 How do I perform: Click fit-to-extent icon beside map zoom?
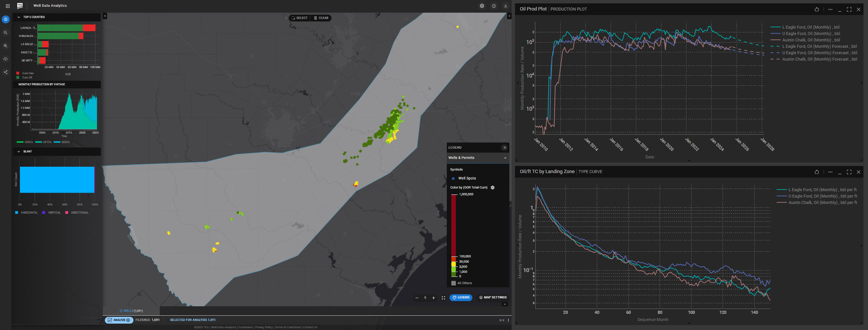point(443,298)
